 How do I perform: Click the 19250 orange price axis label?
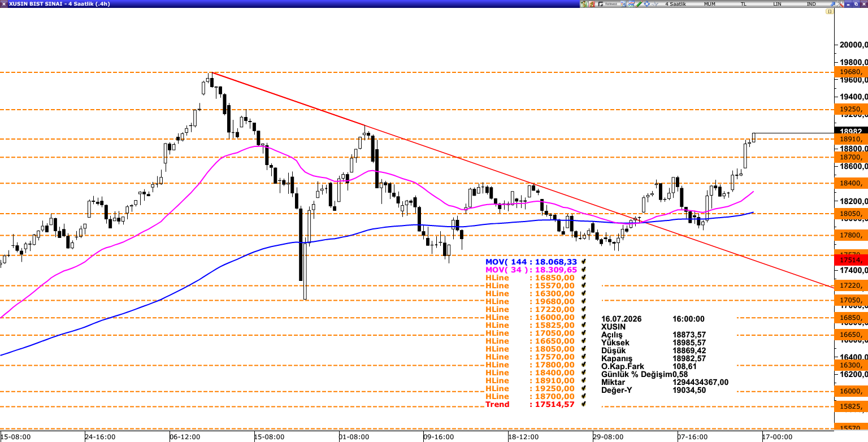coord(851,109)
